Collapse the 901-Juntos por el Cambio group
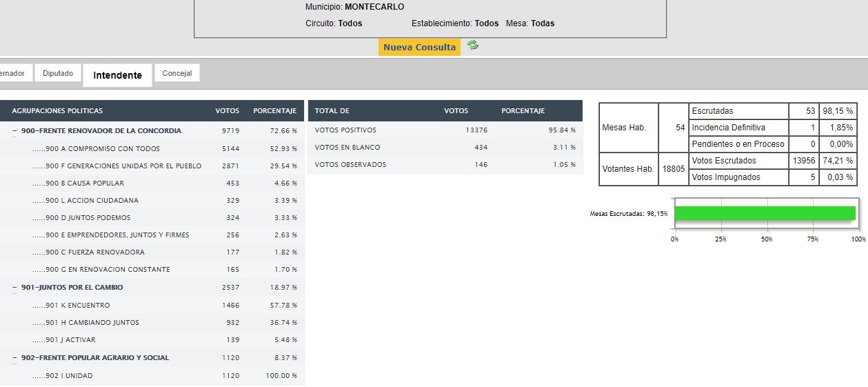This screenshot has height=387, width=868. point(14,287)
